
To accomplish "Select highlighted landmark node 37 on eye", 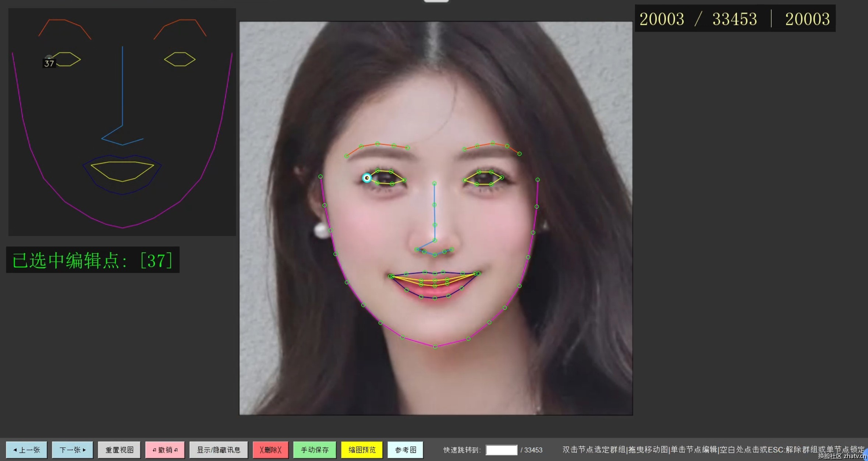I will tap(367, 178).
